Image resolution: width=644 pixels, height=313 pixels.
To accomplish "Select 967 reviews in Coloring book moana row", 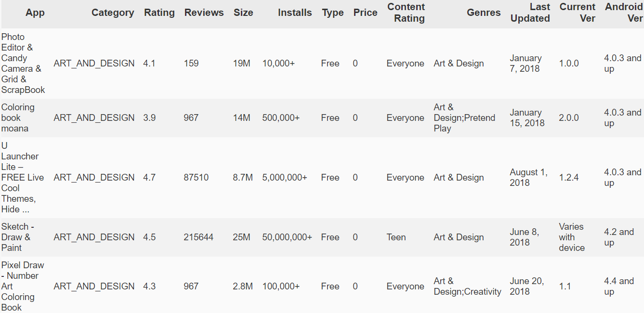I will [x=191, y=118].
